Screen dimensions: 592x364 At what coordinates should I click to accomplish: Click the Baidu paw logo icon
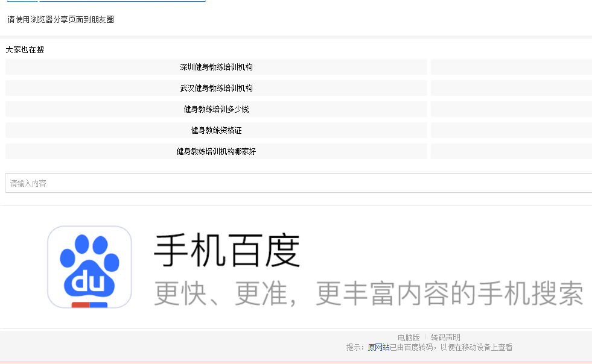click(x=89, y=267)
